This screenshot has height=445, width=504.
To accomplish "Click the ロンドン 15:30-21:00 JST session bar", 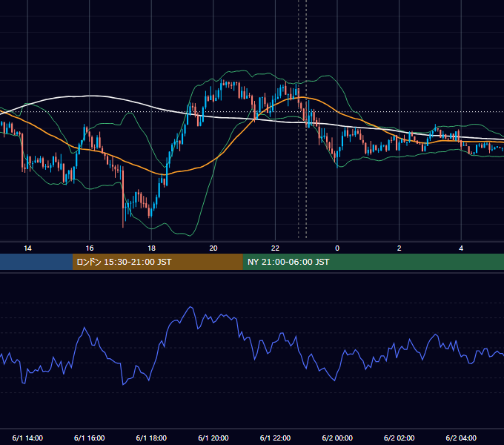I will point(157,262).
